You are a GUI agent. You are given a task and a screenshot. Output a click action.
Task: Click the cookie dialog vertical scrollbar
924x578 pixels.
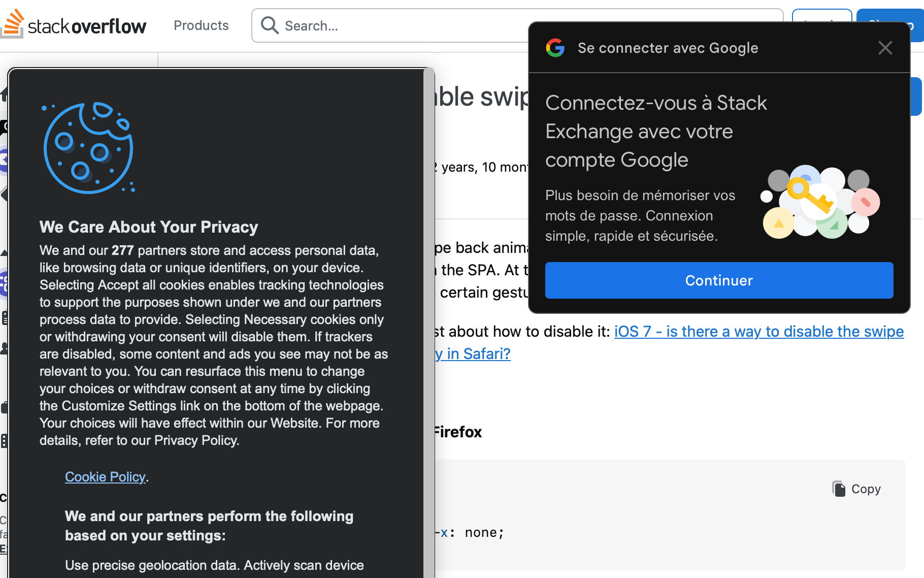coord(429,305)
